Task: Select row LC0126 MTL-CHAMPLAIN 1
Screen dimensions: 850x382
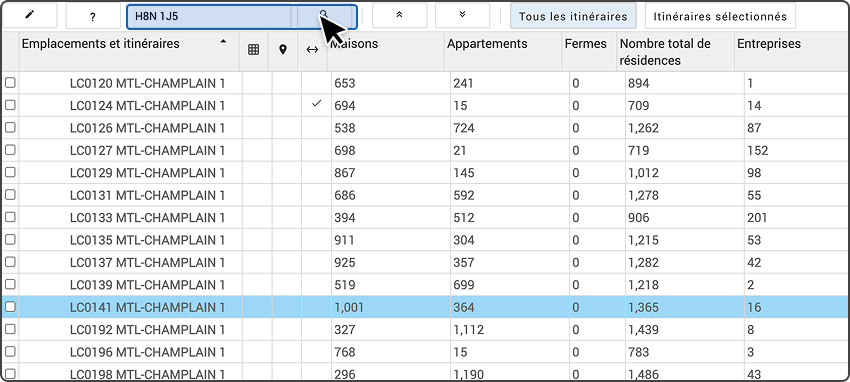Action: [425, 128]
